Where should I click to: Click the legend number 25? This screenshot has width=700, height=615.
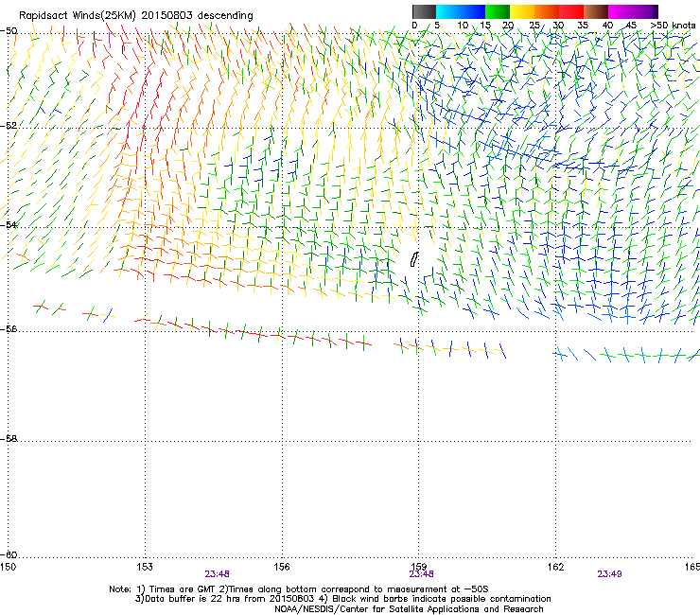[x=534, y=26]
